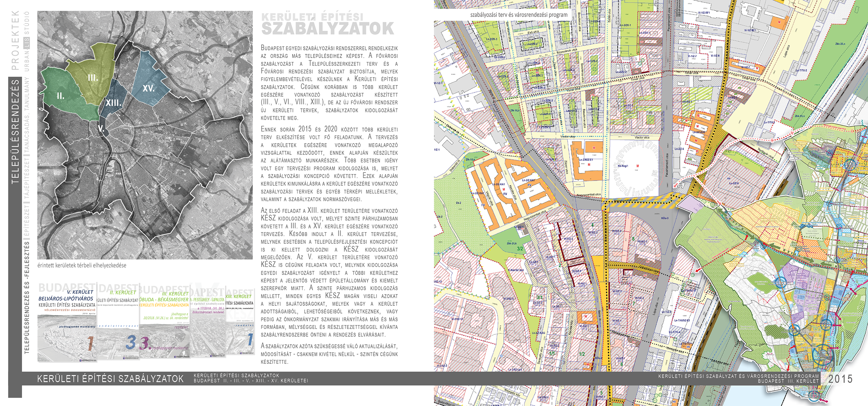Select the vertical 'TELEPÜLÉSRENDEZÉS ÉS -FEJLESZTÉS' side label
Image resolution: width=868 pixels, height=406 pixels.
[26, 297]
